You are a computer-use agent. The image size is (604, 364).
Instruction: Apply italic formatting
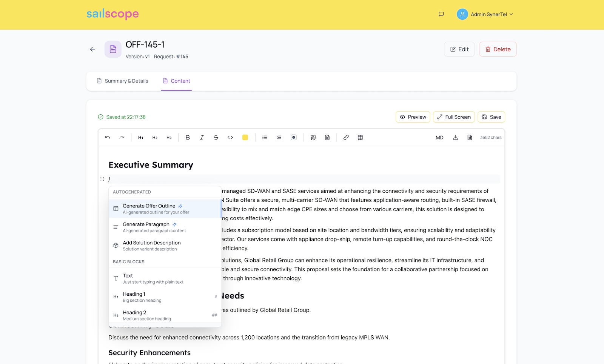click(x=202, y=138)
